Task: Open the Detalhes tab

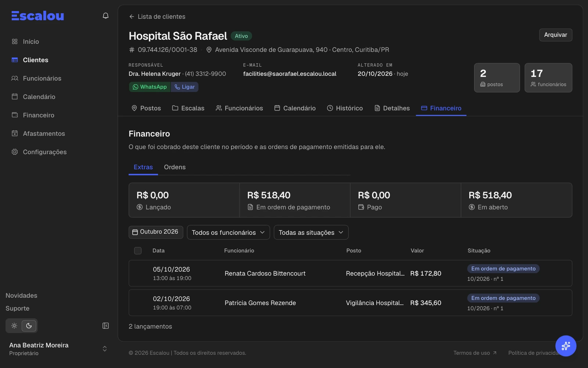Action: (x=392, y=108)
